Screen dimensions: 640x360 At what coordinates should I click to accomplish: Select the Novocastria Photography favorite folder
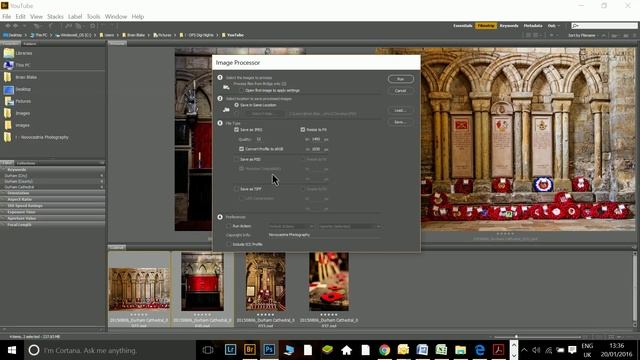[36, 137]
